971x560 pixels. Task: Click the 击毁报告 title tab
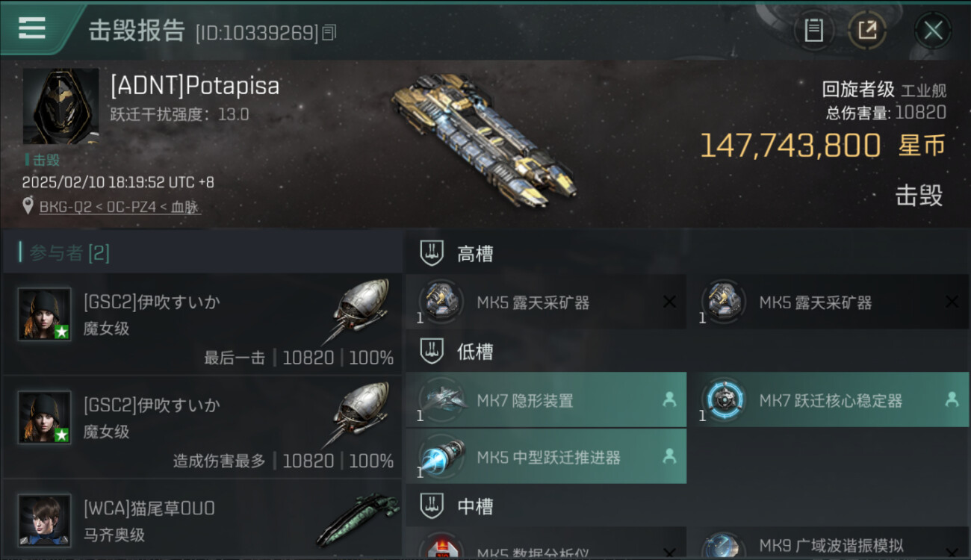point(137,31)
